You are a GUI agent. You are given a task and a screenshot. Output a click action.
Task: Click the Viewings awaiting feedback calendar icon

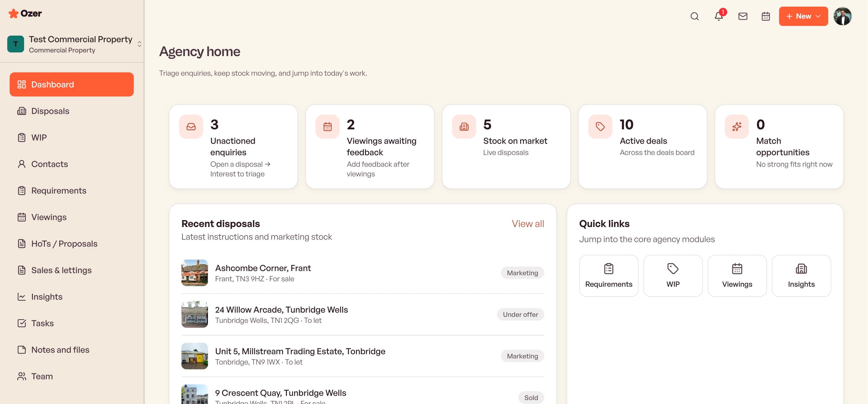tap(328, 127)
